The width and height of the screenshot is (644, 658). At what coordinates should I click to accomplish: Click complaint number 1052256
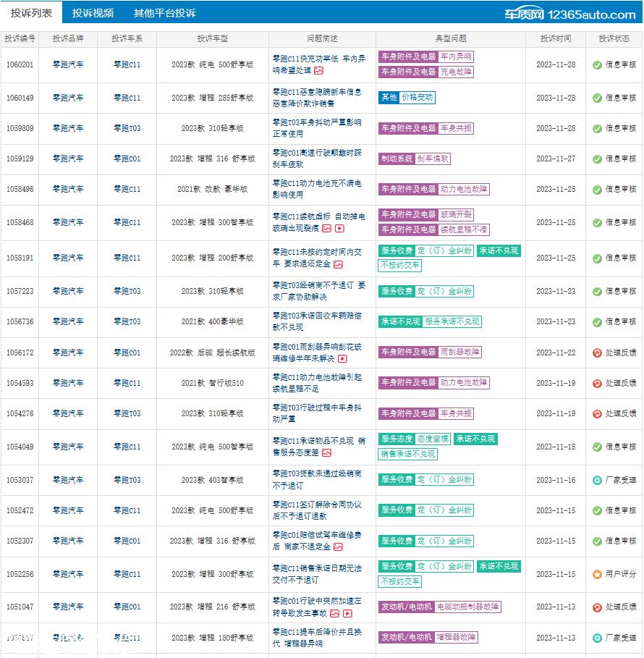[x=20, y=574]
